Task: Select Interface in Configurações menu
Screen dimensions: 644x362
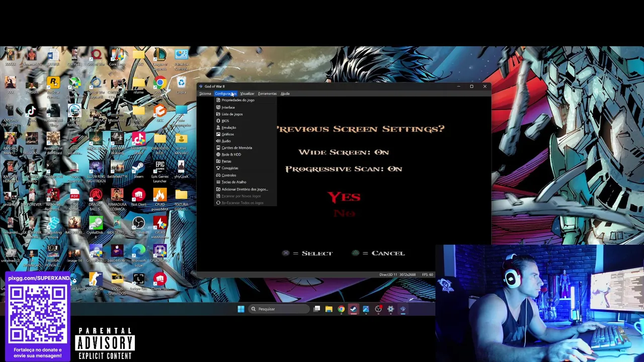Action: 246,107
